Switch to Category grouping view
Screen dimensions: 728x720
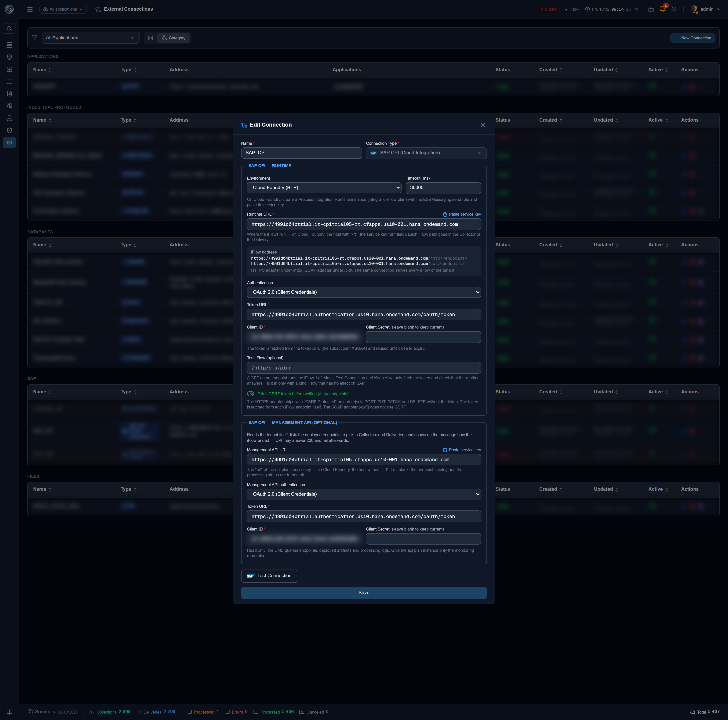(x=173, y=38)
